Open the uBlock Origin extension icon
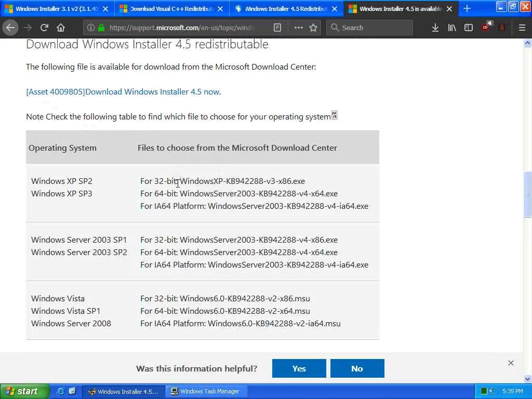This screenshot has height=399, width=532. [x=486, y=27]
